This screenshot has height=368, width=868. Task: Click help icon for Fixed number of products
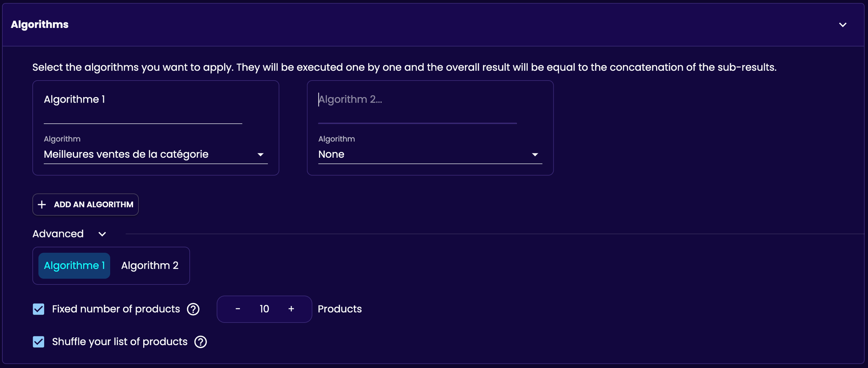click(x=193, y=309)
